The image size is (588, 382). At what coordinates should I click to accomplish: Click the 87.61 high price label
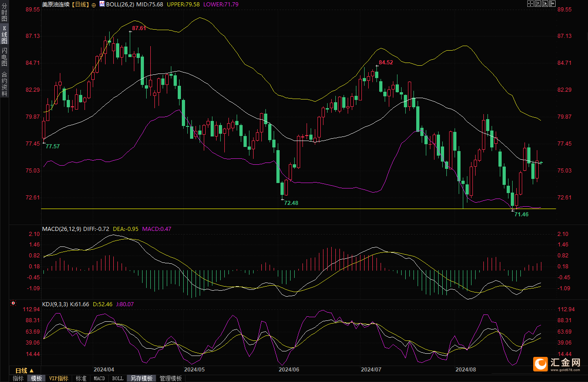tap(139, 28)
